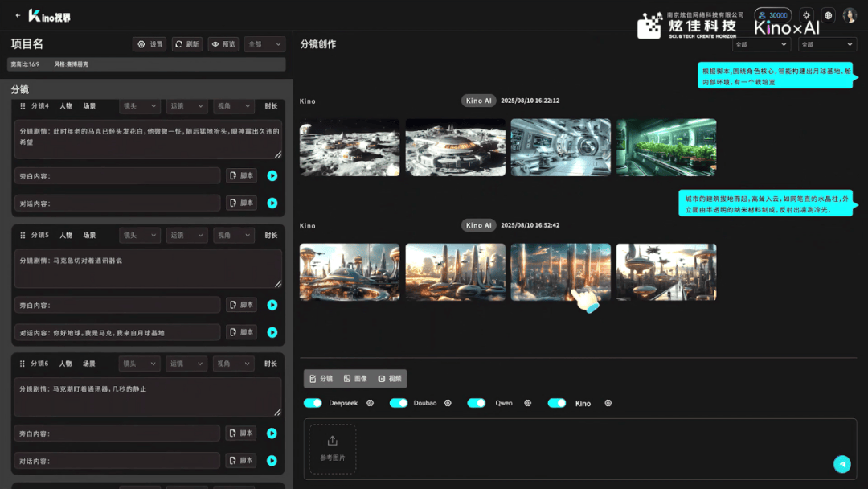Switch to the 图像 tab
This screenshot has height=489, width=868.
point(355,379)
